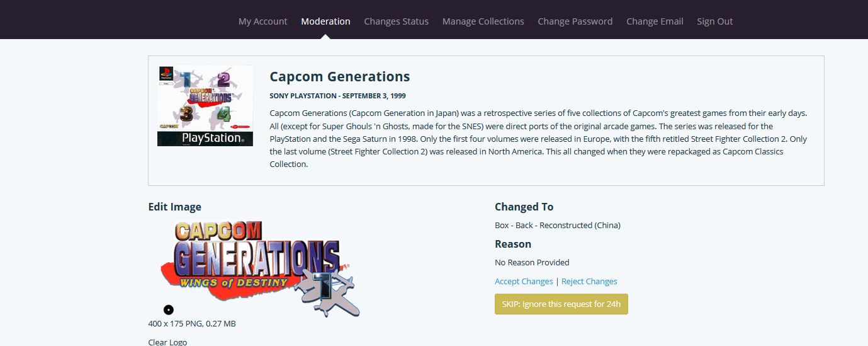
Task: Click the Clear Logo label
Action: (167, 342)
